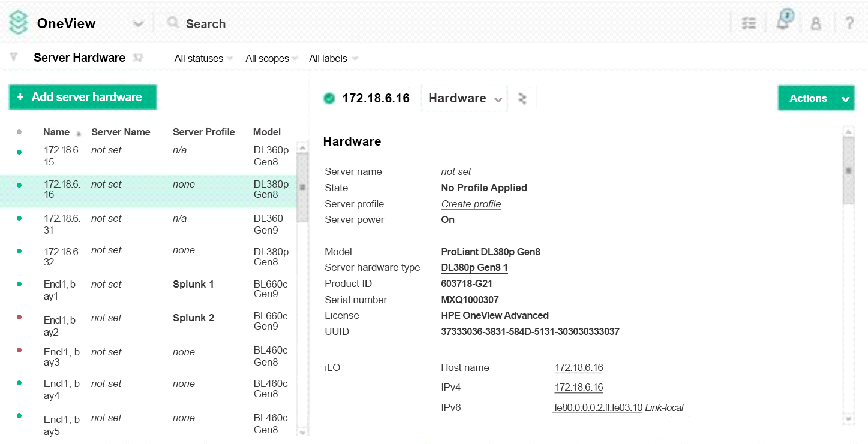Open the All labels filter dropdown
Screen dimensions: 868x444
click(333, 59)
